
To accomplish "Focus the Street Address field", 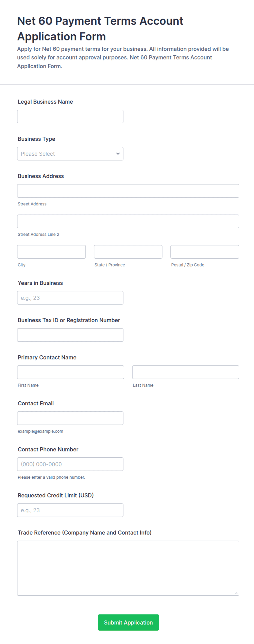I will (x=128, y=191).
